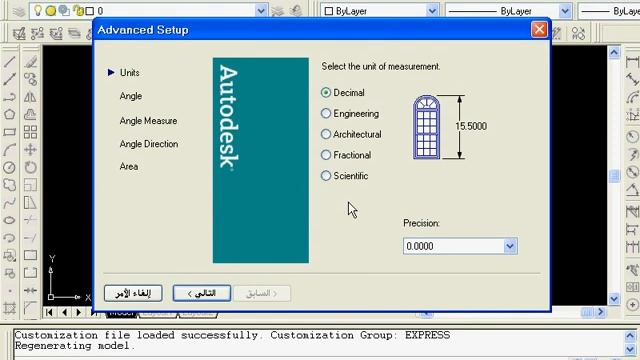The width and height of the screenshot is (640, 360).
Task: Click the vertical scrollbar thumb of drawing area
Action: pos(614,176)
